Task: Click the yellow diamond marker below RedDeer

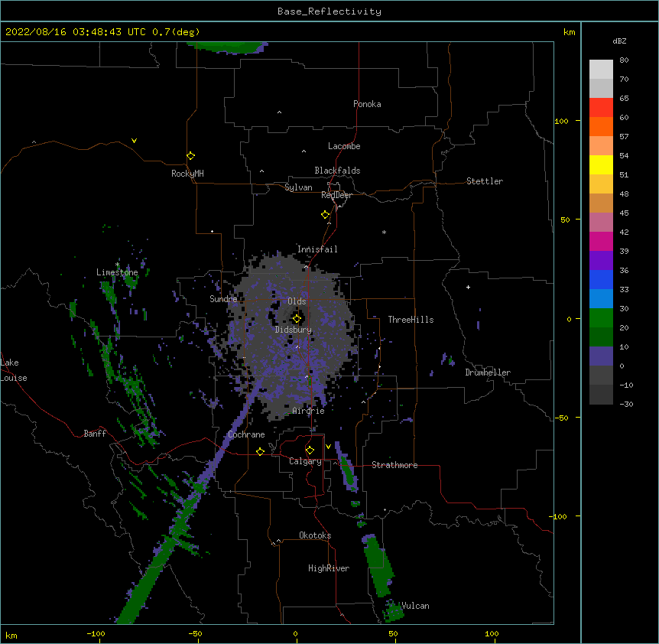Action: click(325, 215)
